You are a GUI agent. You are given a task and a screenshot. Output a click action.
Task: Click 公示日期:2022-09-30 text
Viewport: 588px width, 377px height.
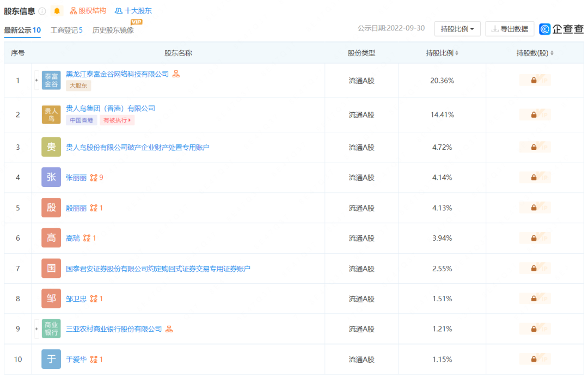point(391,28)
